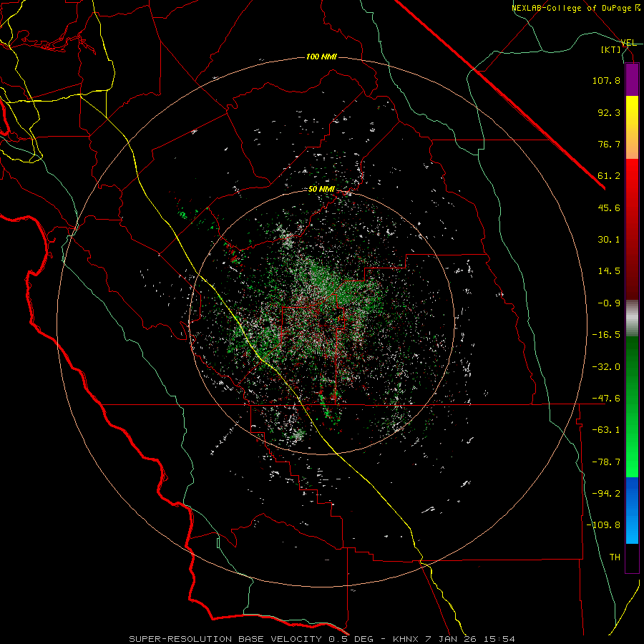The image size is (644, 644).
Task: Click the NEXLAB-College of DuPage header text
Action: [x=572, y=8]
